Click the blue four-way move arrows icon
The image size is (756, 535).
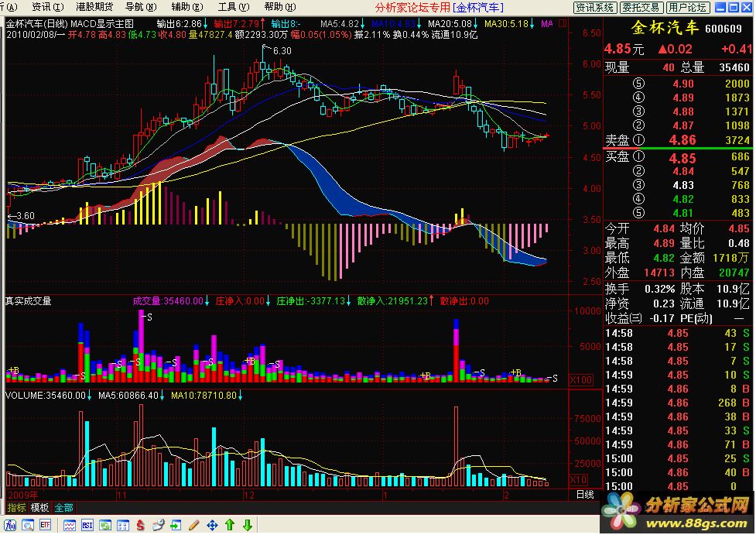click(212, 525)
